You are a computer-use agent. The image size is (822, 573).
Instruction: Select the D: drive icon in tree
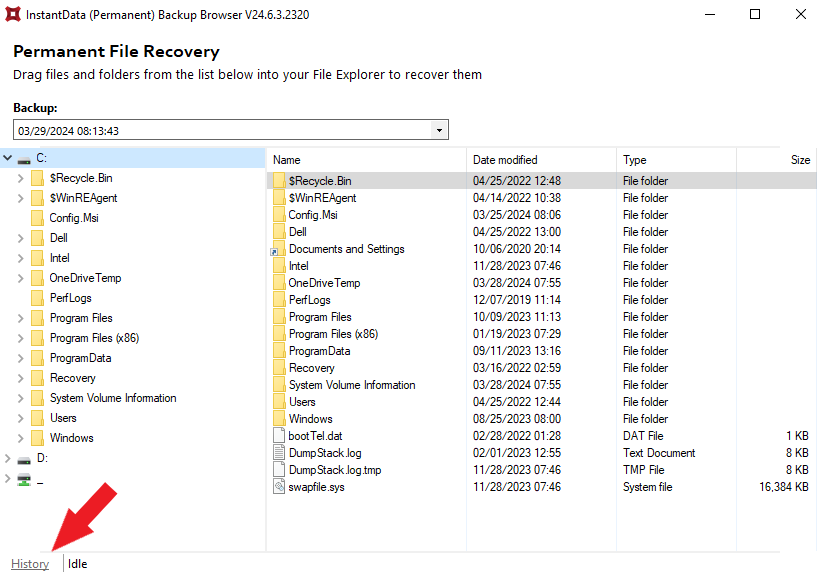tap(24, 460)
